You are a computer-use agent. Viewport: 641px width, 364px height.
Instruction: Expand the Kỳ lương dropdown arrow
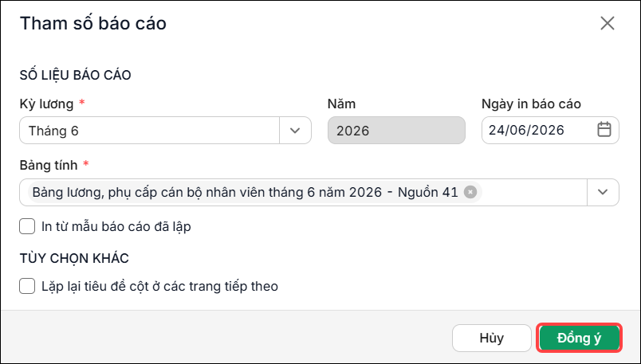pos(295,131)
